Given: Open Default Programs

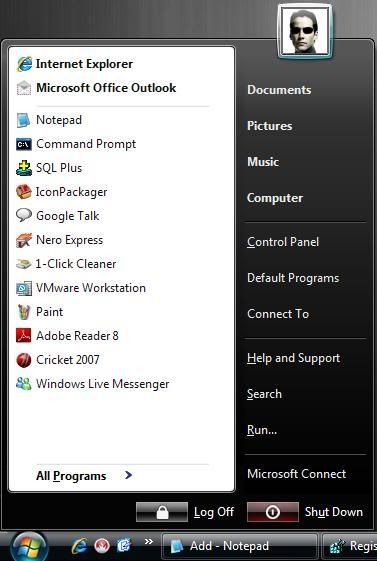Looking at the screenshot, I should coord(293,278).
